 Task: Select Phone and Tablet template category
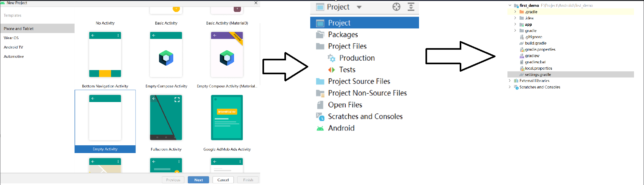tap(37, 28)
